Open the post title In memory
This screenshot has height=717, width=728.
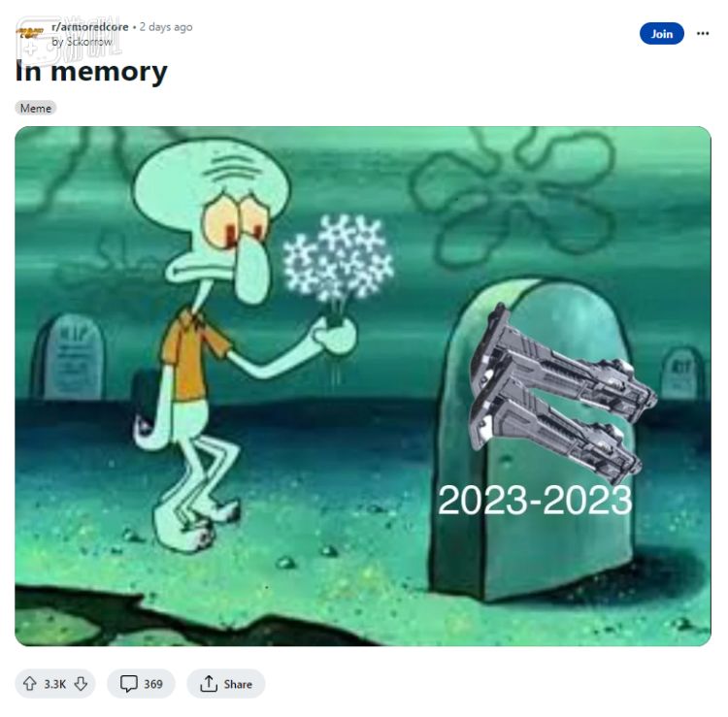coord(91,72)
